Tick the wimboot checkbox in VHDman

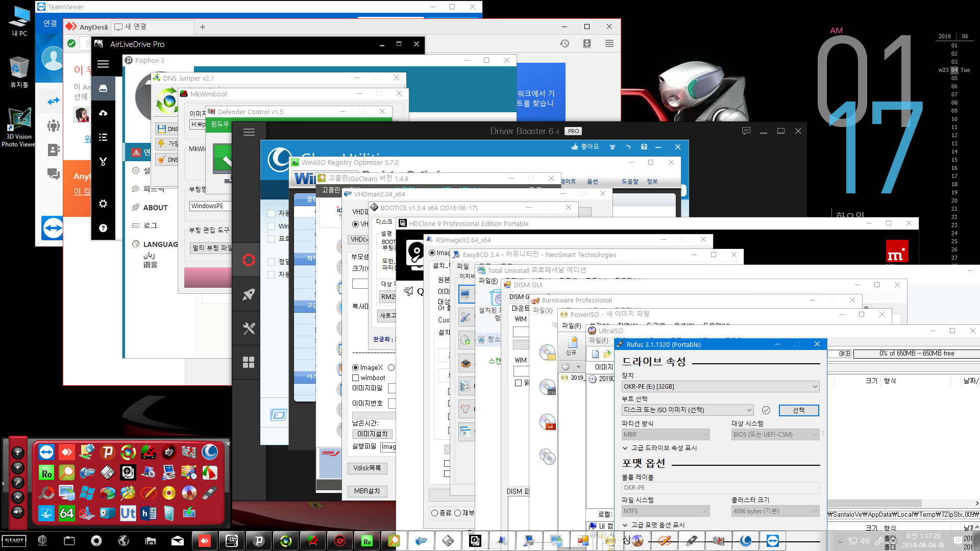[355, 378]
